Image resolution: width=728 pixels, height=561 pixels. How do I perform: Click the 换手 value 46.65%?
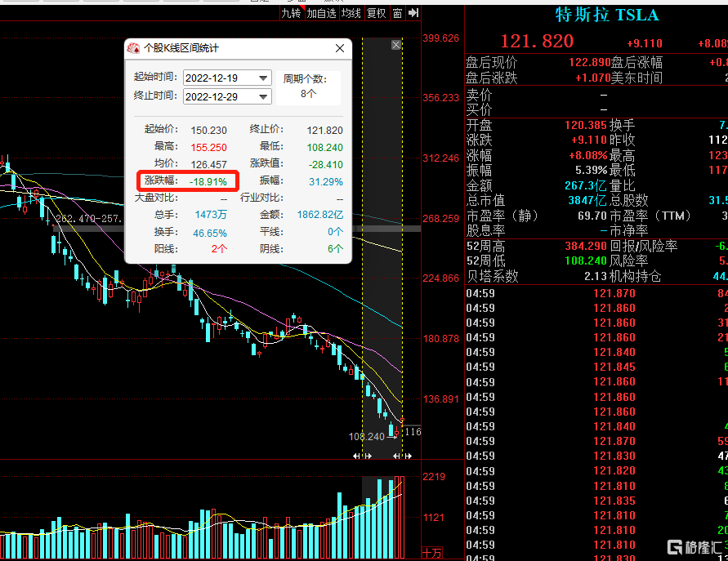tap(210, 233)
